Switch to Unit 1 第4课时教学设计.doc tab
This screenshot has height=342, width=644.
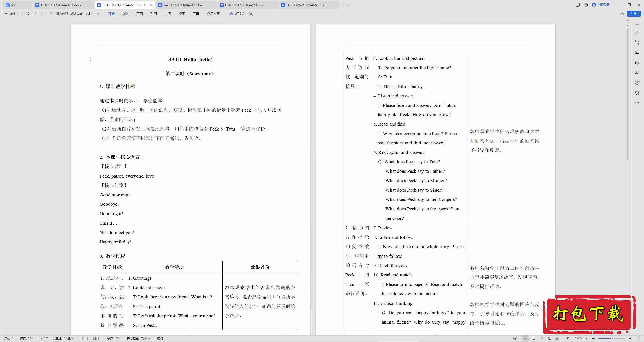[x=248, y=5]
